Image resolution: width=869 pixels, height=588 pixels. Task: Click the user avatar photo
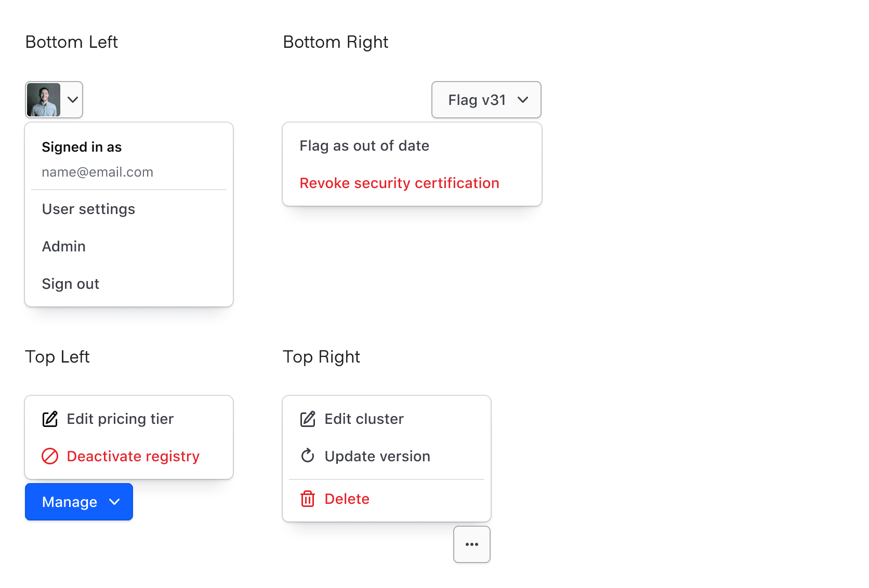(x=44, y=100)
